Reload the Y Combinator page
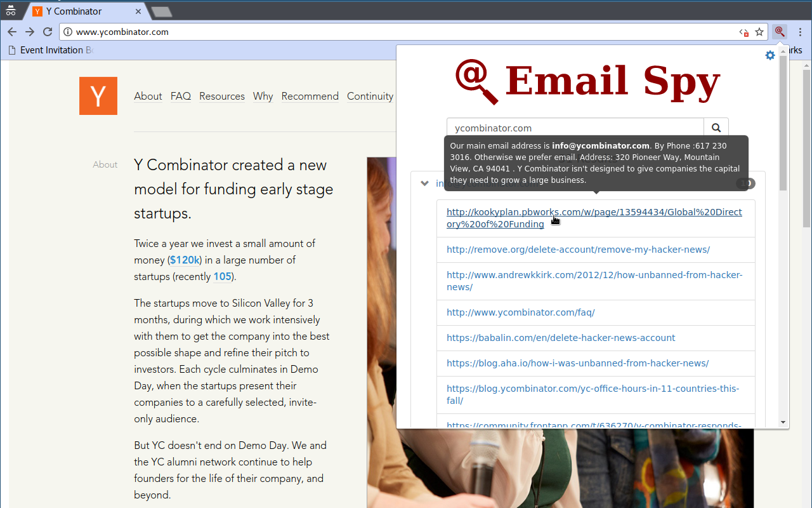 [x=47, y=31]
